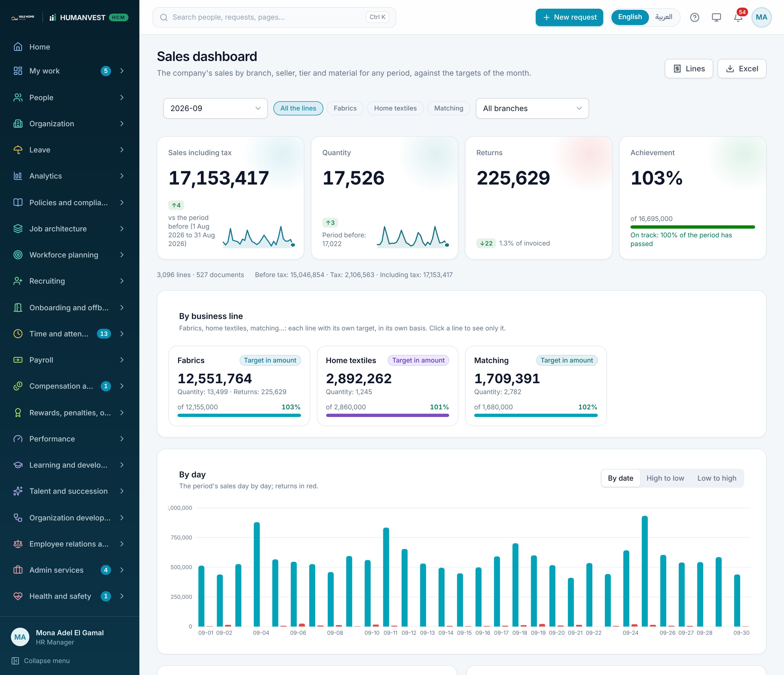Click the monitor display icon in header

click(x=716, y=17)
